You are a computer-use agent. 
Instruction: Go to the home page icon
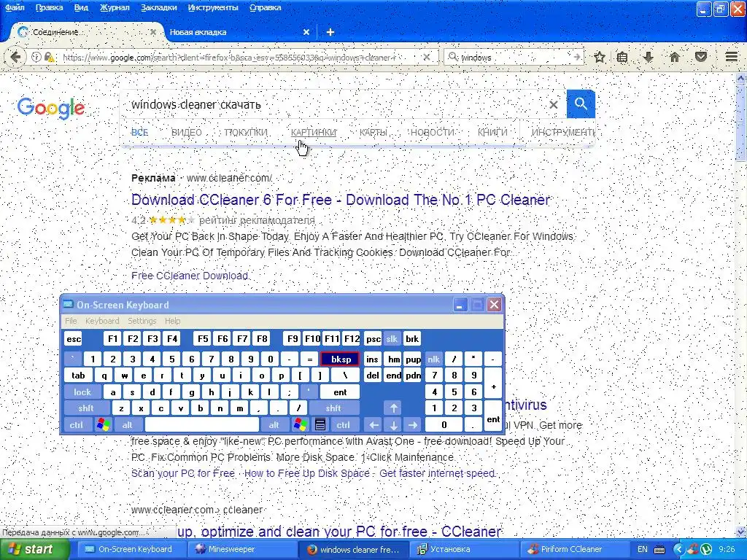point(675,57)
